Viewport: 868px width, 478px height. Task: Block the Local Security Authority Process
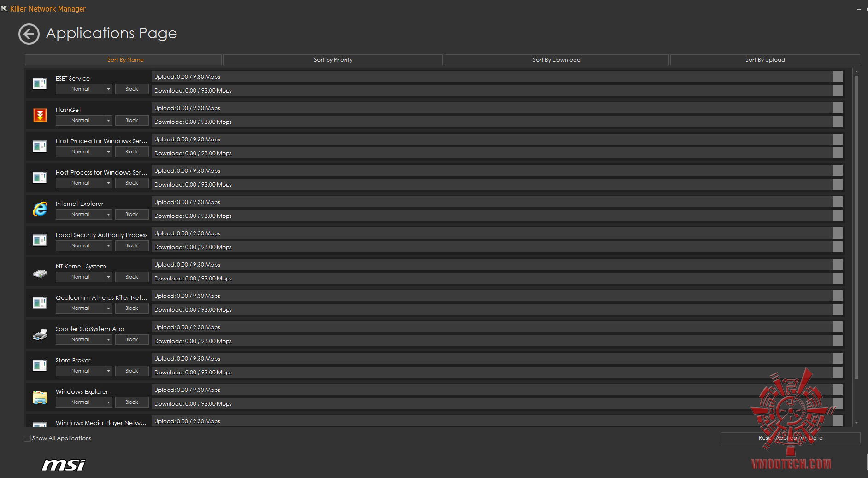pos(132,245)
